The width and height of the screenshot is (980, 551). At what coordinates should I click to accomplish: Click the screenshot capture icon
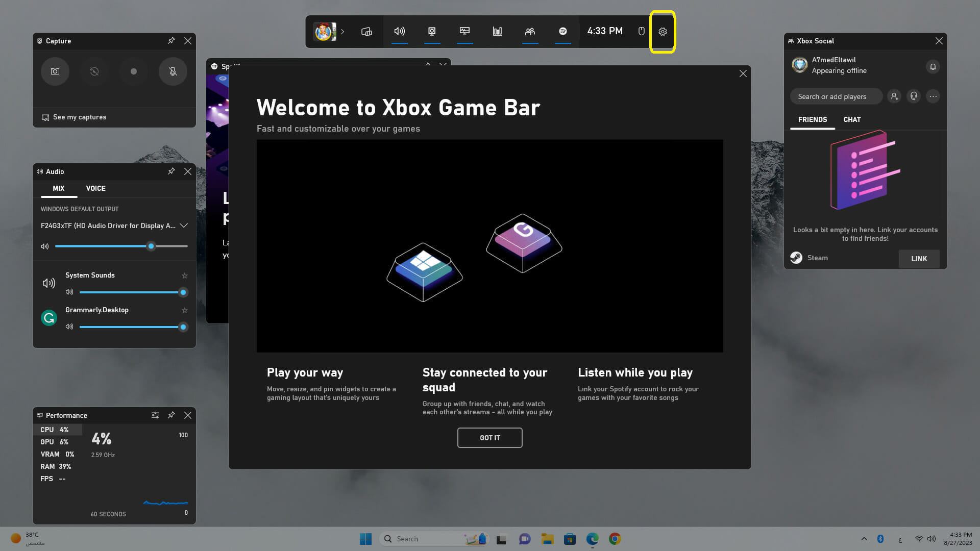pyautogui.click(x=55, y=71)
